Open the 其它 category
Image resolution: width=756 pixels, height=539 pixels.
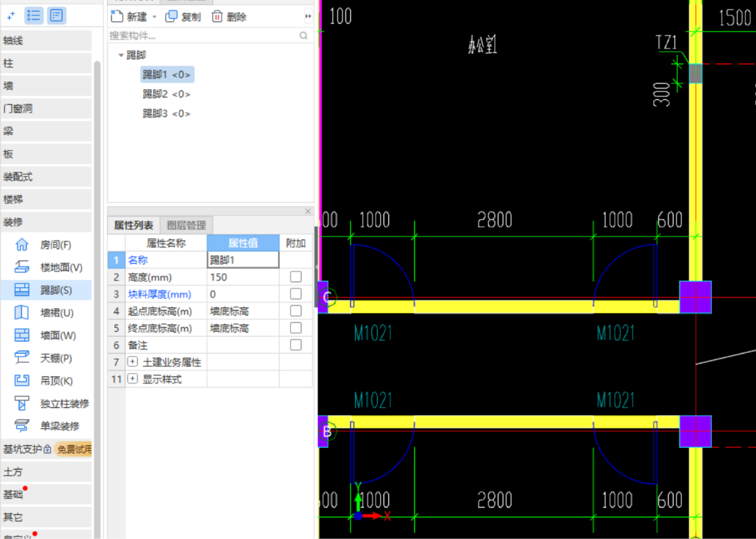coord(46,517)
